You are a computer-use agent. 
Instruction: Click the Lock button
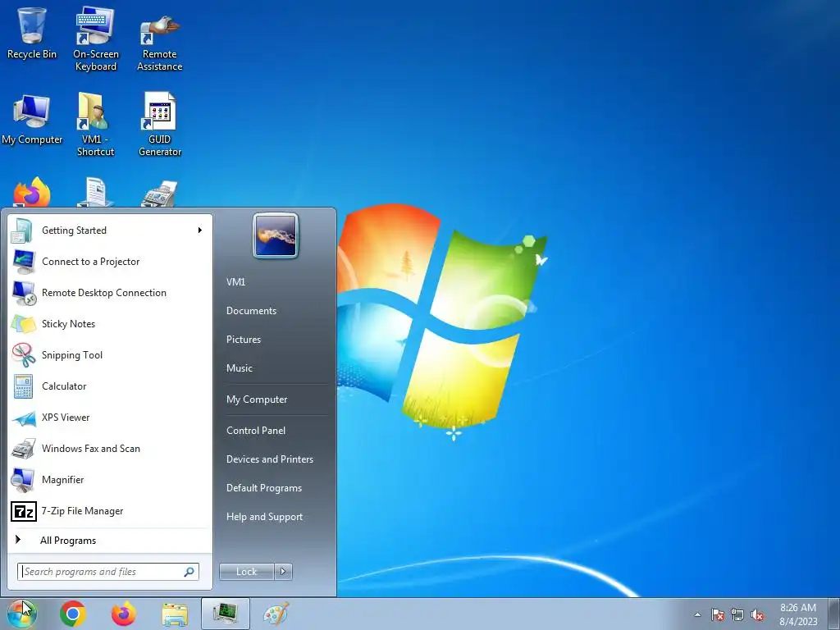pyautogui.click(x=246, y=572)
